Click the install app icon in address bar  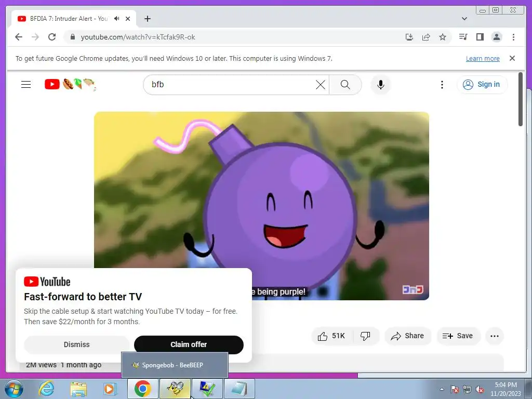409,37
